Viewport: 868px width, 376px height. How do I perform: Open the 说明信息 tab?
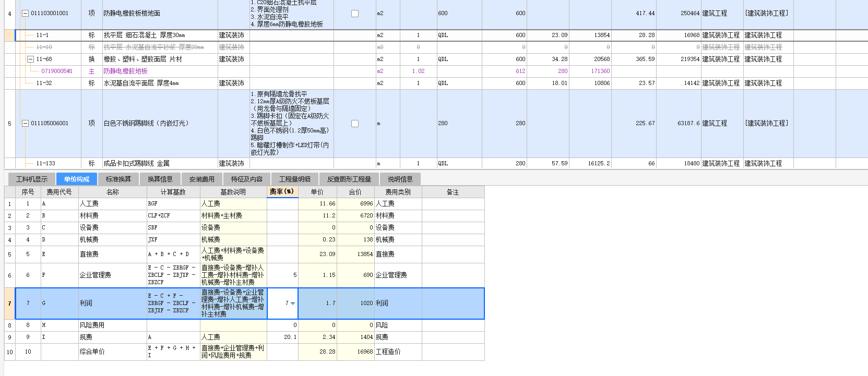(x=400, y=179)
